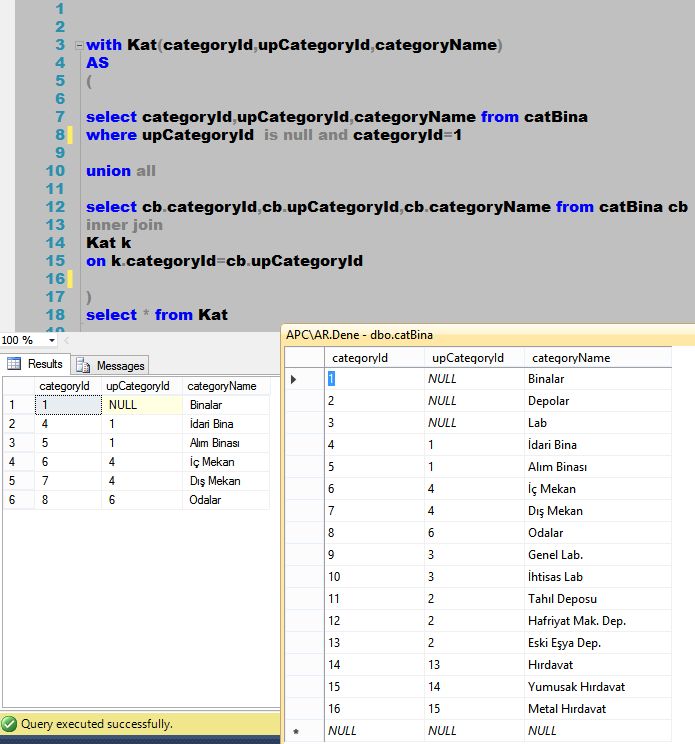
Task: Select 'İç Mekan' in the Results grid
Action: (x=226, y=462)
